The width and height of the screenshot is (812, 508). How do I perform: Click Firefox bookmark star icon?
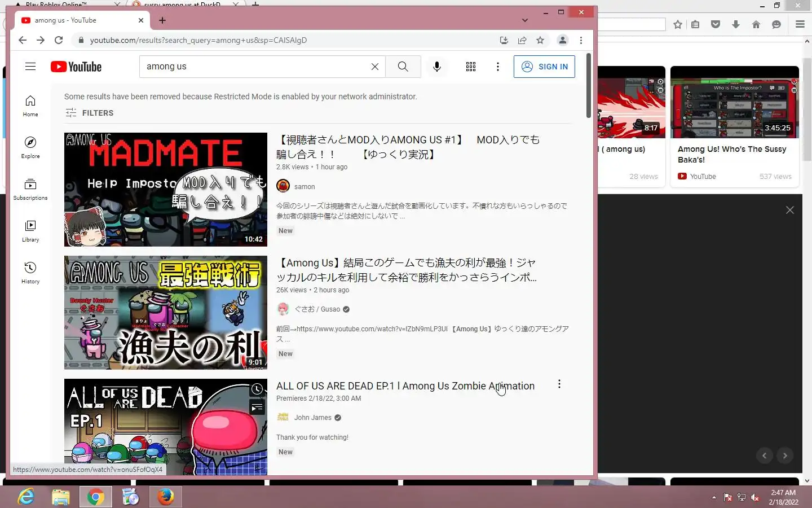tap(678, 24)
